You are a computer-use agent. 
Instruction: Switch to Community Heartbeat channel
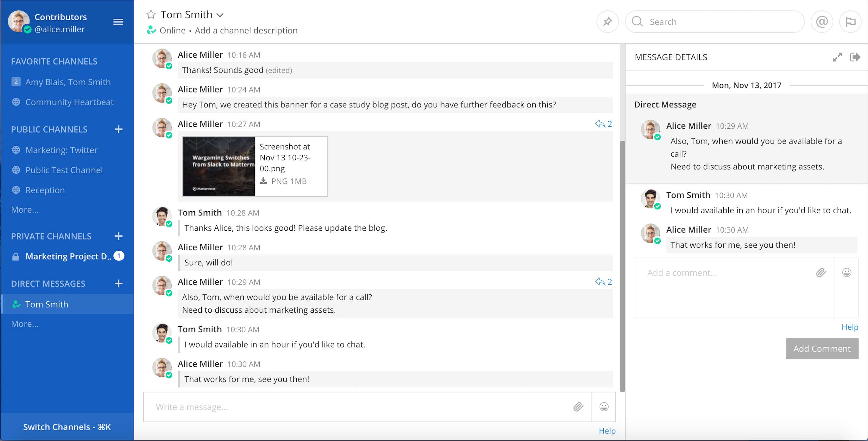pos(69,102)
